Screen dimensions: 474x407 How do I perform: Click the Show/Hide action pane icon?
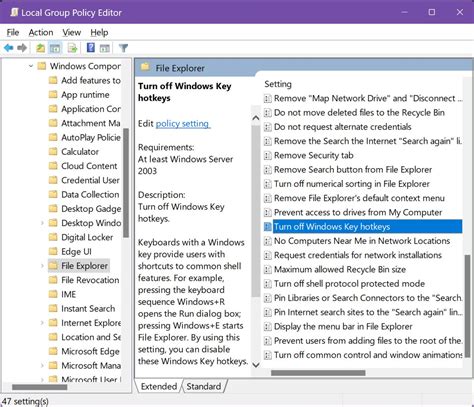tap(105, 48)
